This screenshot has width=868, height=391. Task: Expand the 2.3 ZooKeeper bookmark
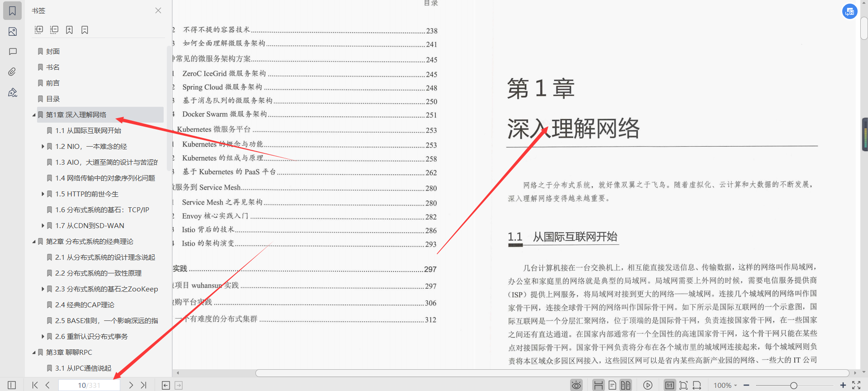click(43, 289)
